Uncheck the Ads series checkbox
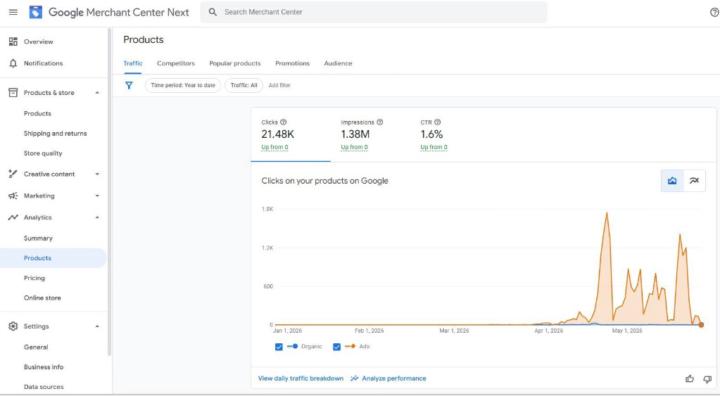The height and width of the screenshot is (396, 720). click(337, 347)
